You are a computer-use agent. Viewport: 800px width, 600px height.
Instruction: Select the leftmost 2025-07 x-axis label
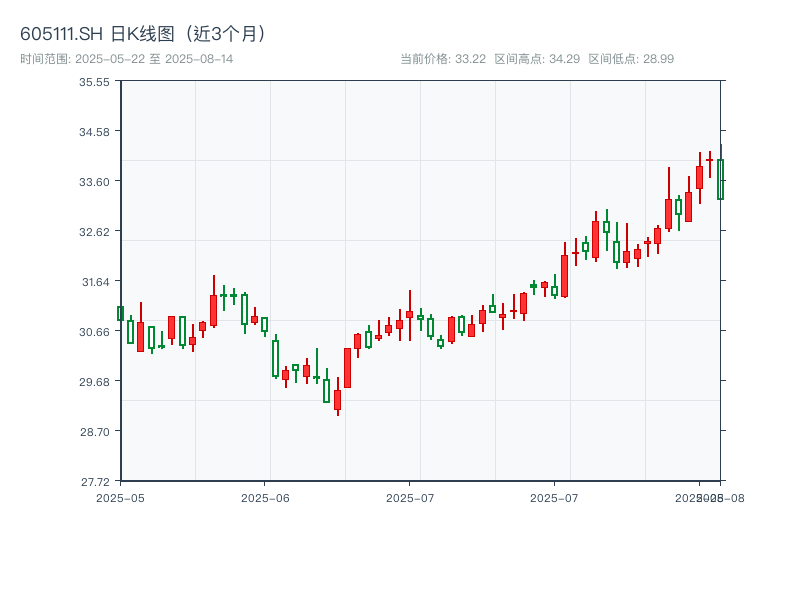[x=410, y=497]
